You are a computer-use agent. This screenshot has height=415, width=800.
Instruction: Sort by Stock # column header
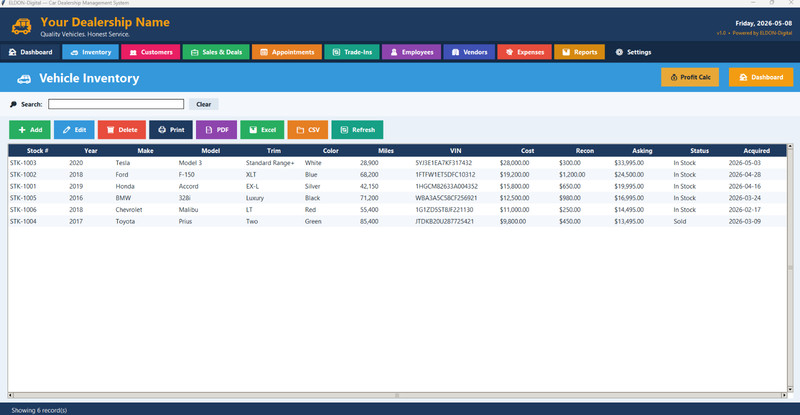click(x=37, y=151)
